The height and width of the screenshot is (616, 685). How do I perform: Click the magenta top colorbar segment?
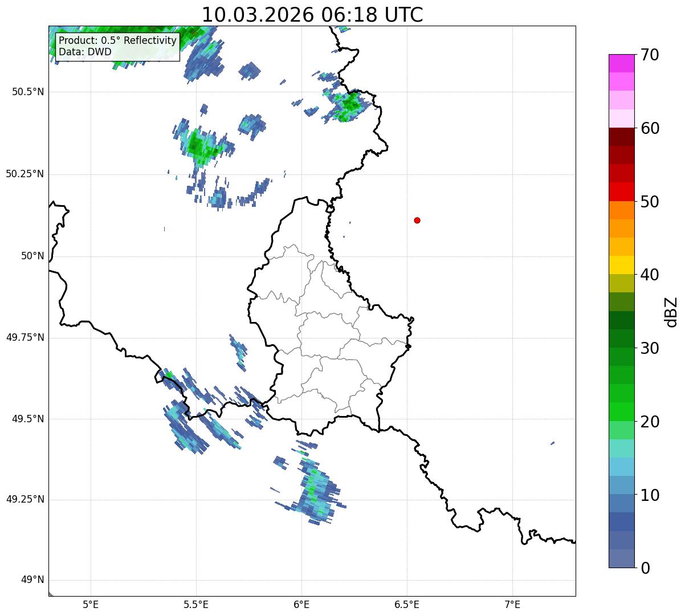tap(622, 63)
